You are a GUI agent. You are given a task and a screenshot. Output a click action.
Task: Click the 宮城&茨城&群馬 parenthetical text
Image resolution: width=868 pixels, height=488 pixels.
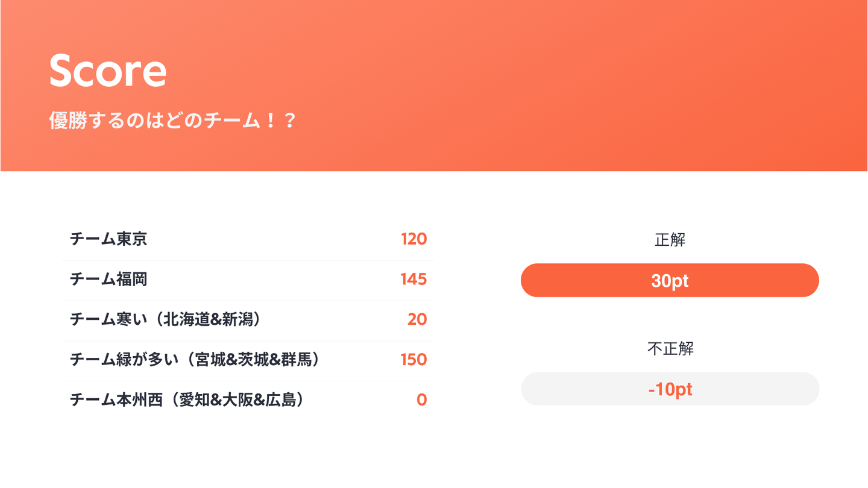(253, 360)
